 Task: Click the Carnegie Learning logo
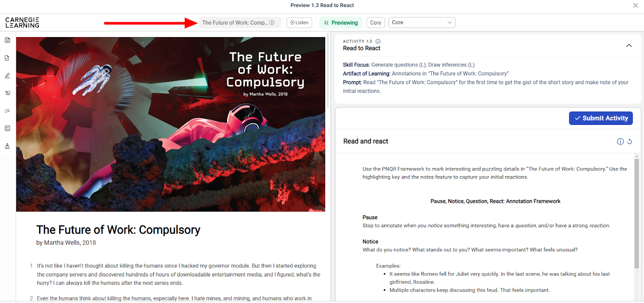click(x=22, y=23)
